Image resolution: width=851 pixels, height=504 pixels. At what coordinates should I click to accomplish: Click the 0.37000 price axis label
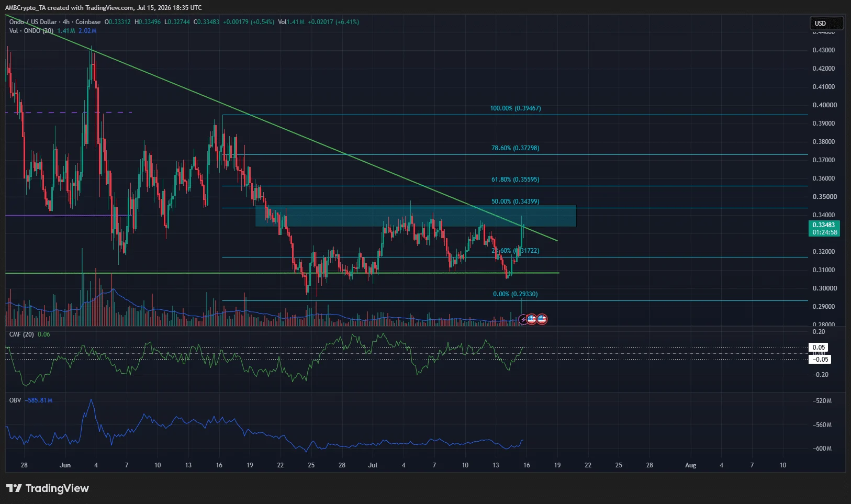click(824, 160)
